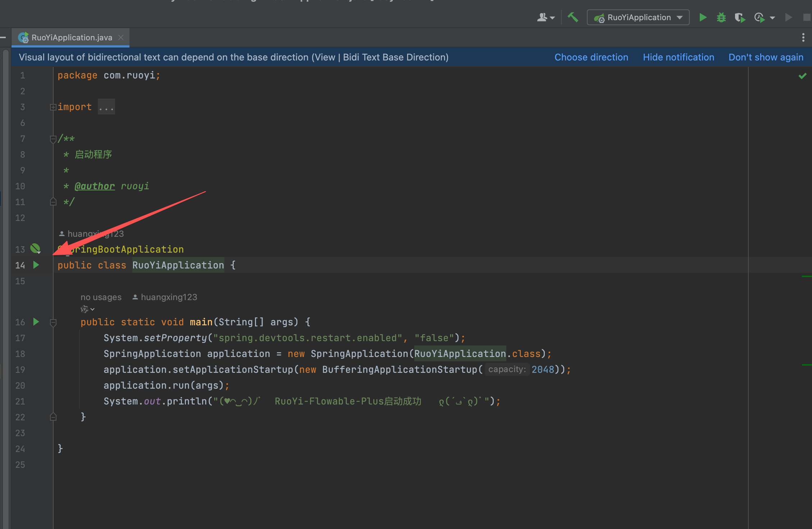Open the Code With Me users dropdown
Viewport: 812px width, 529px height.
click(x=546, y=17)
